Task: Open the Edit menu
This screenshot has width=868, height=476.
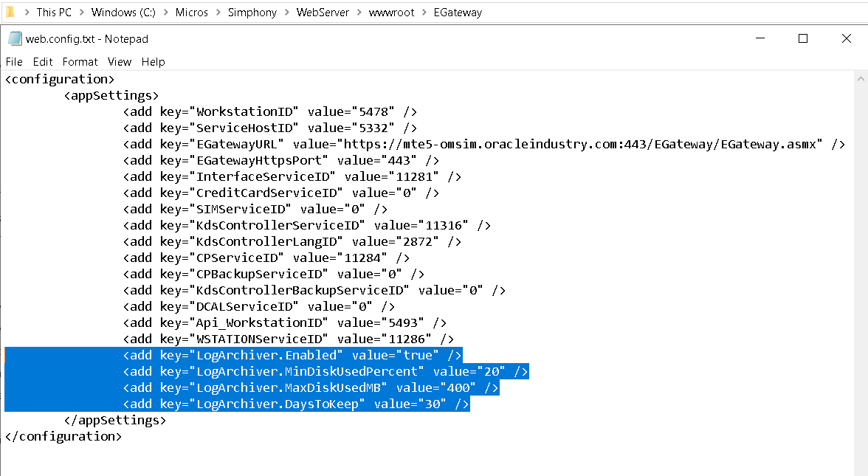Action: pos(43,62)
